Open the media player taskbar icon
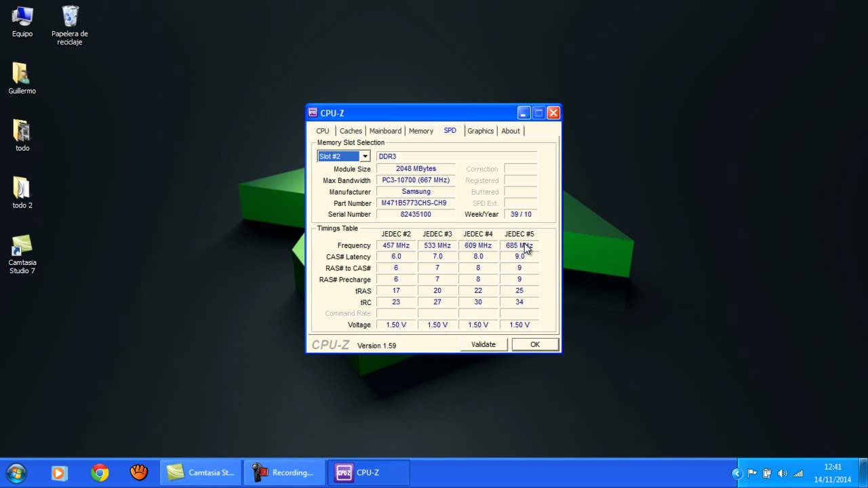This screenshot has width=868, height=488. 60,472
